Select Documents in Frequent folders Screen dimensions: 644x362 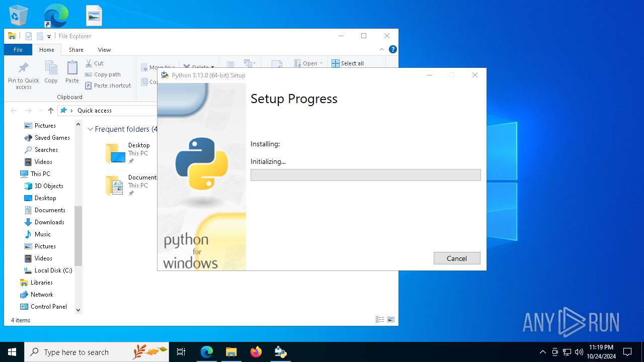pos(130,185)
